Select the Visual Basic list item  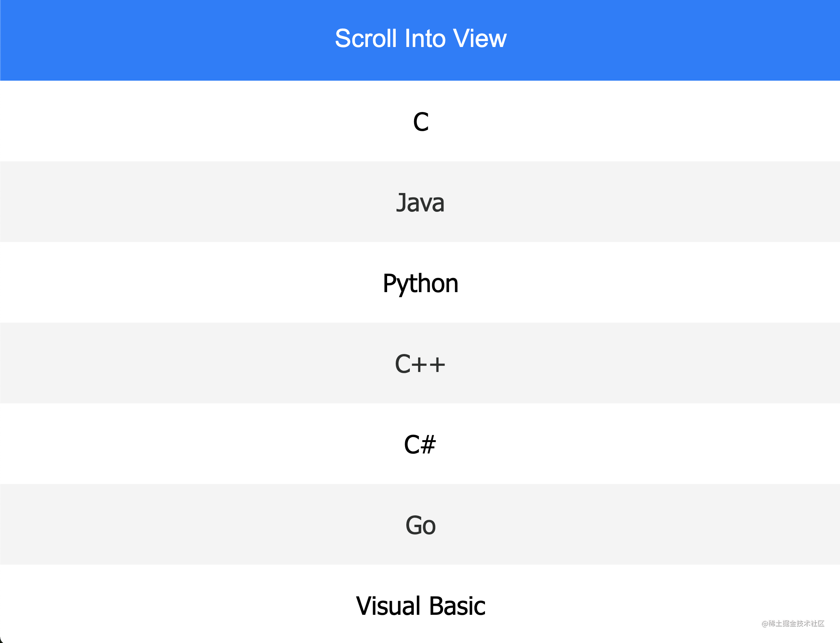coord(420,606)
